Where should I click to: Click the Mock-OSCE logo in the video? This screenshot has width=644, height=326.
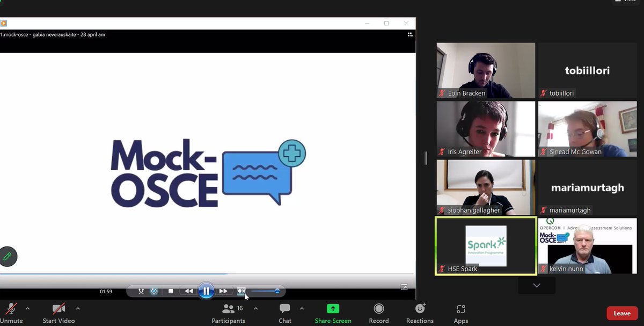208,172
